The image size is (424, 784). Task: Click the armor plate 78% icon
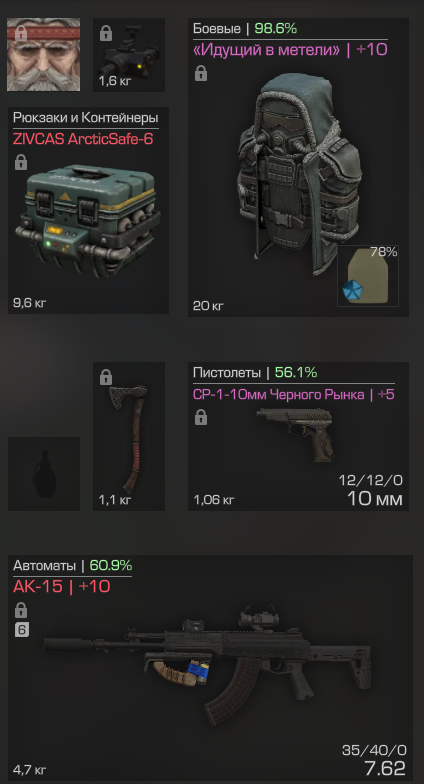coord(368,276)
